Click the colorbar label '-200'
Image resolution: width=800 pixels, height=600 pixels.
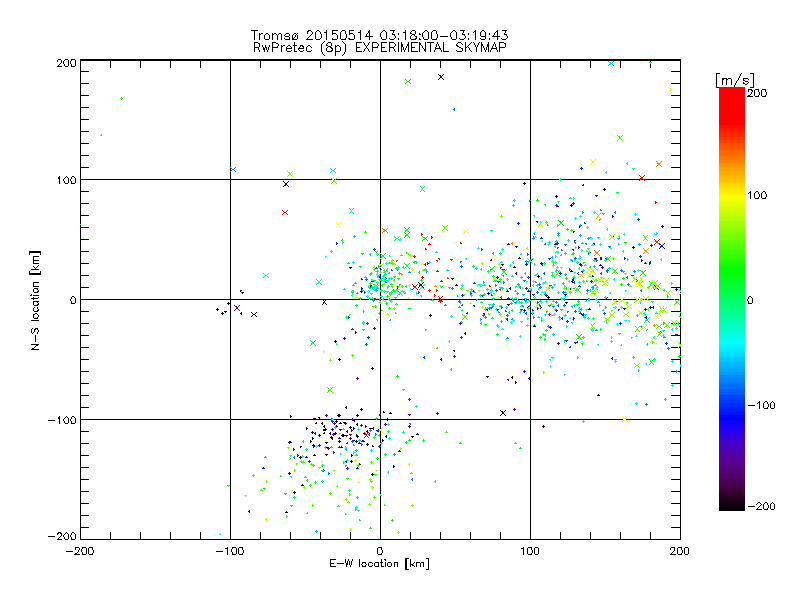(x=761, y=506)
